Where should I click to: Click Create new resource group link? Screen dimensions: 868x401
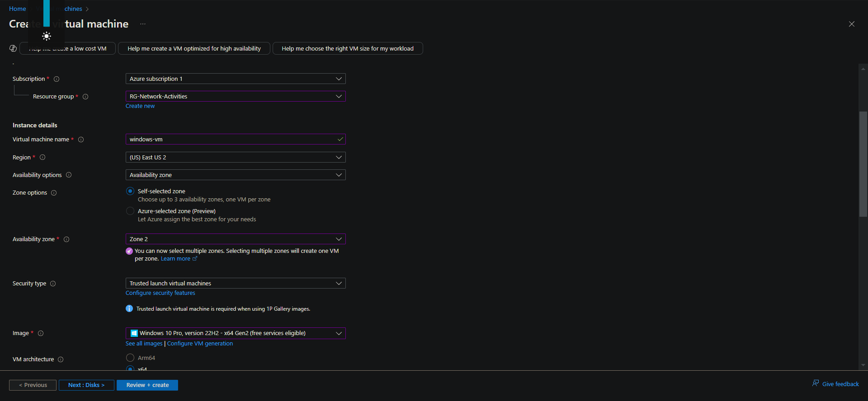click(x=140, y=106)
